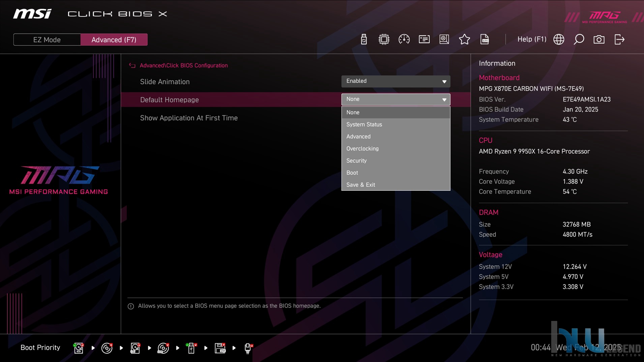This screenshot has width=644, height=362.
Task: Switch to EZ Mode
Action: [x=47, y=40]
